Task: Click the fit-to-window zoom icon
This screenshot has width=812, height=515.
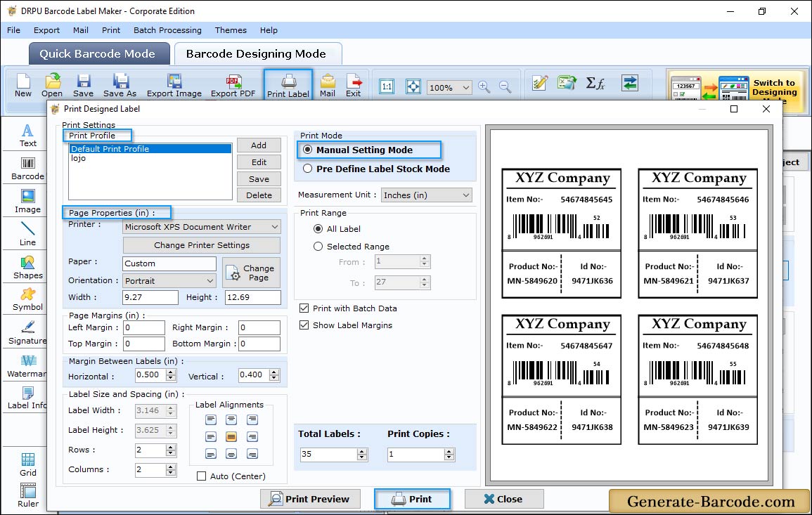Action: click(413, 86)
